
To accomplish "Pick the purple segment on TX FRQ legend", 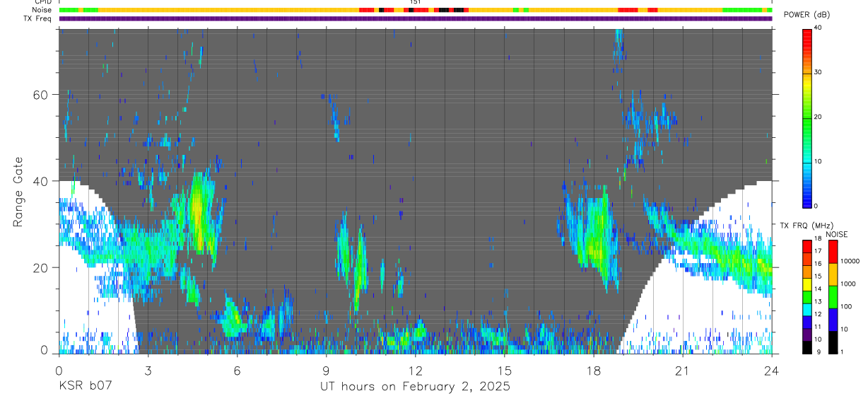I will coord(807,335).
